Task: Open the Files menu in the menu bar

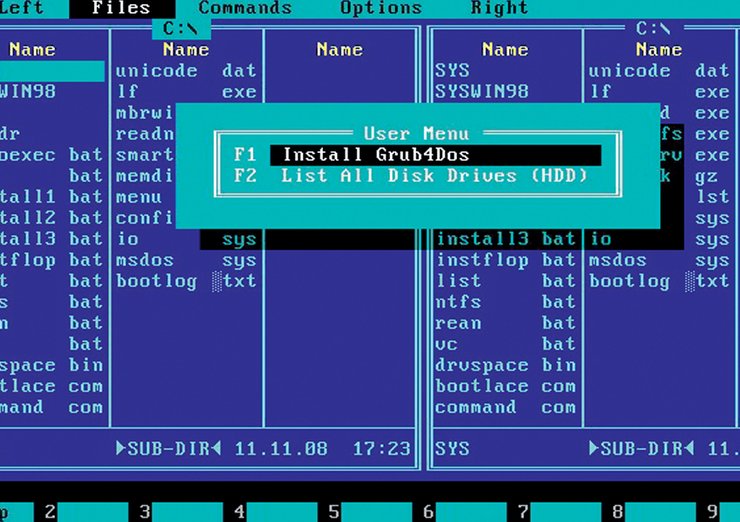Action: click(121, 8)
